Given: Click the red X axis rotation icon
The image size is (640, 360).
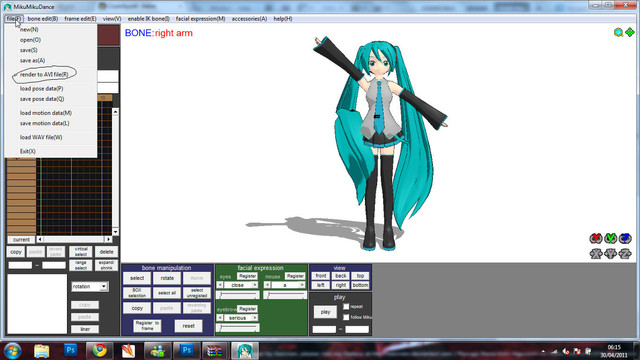Looking at the screenshot, I should (x=596, y=238).
